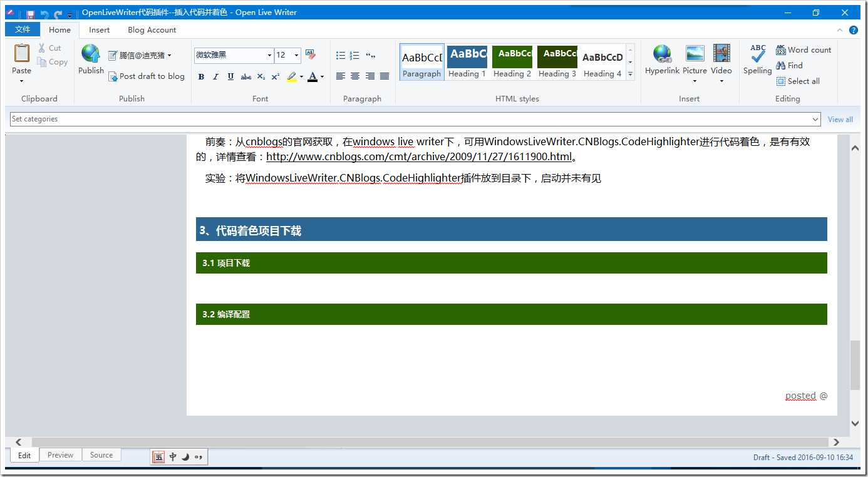Image resolution: width=868 pixels, height=477 pixels.
Task: Apply yellow text highlight
Action: click(x=291, y=76)
